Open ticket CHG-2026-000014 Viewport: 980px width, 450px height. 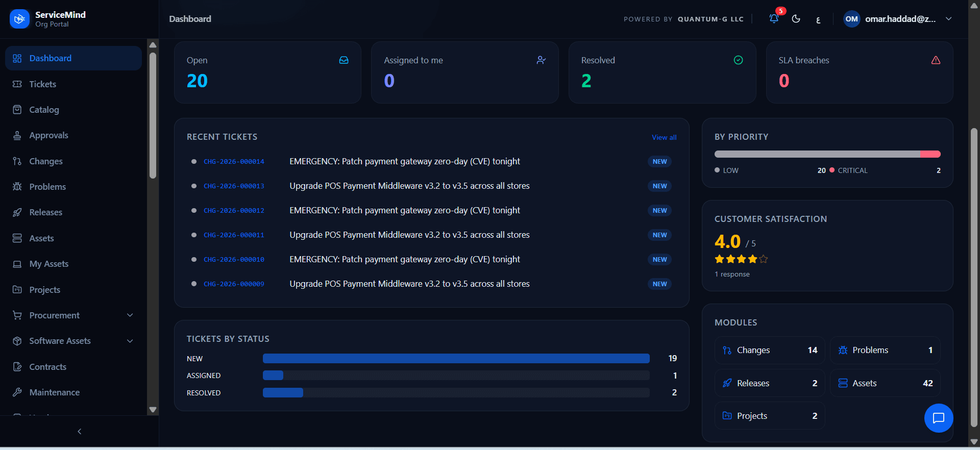[x=234, y=162]
